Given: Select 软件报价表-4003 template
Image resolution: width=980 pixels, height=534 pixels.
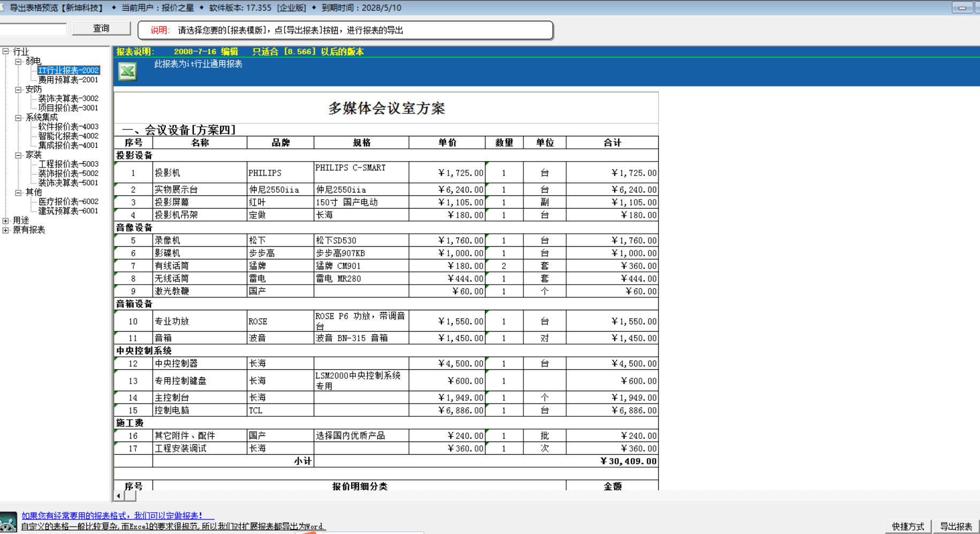Looking at the screenshot, I should click(x=69, y=126).
